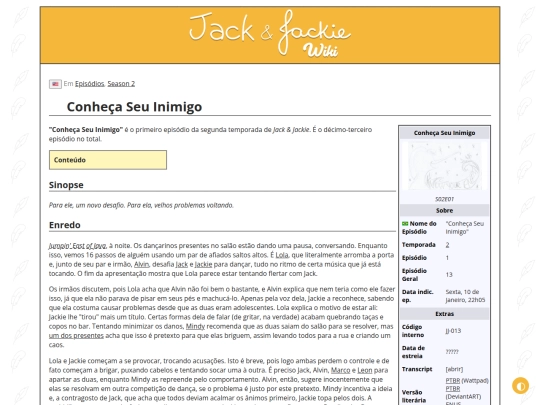Expand the Conteúdo table of contents box

pos(108,160)
